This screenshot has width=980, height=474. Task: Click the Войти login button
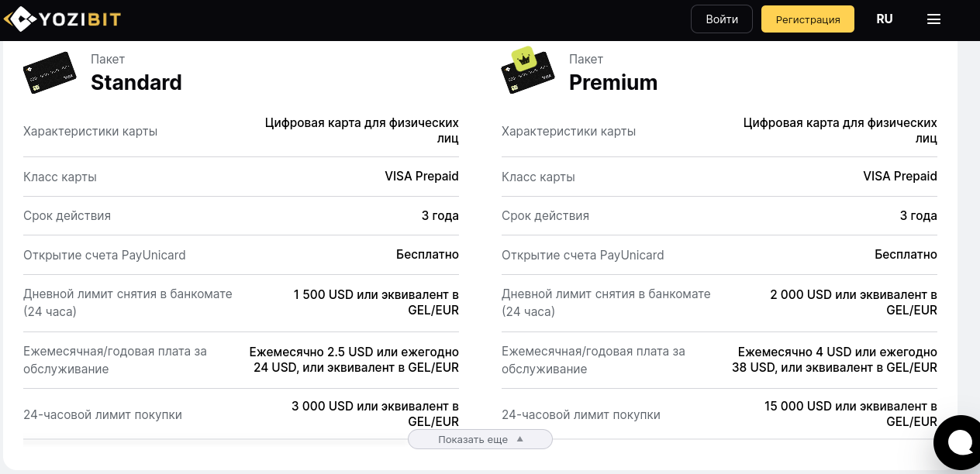(x=722, y=19)
